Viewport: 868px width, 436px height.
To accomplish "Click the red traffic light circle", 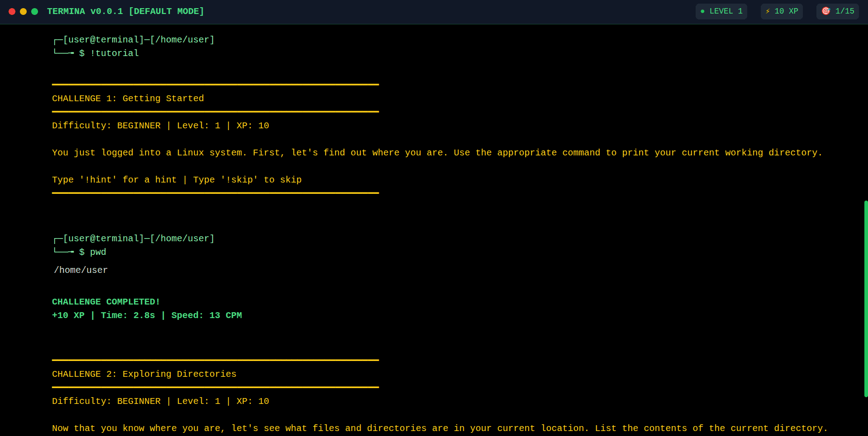I will point(12,12).
